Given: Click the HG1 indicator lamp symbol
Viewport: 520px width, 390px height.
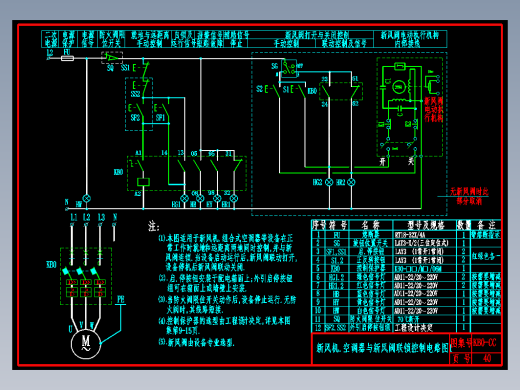Looking at the screenshot, I should (184, 199).
